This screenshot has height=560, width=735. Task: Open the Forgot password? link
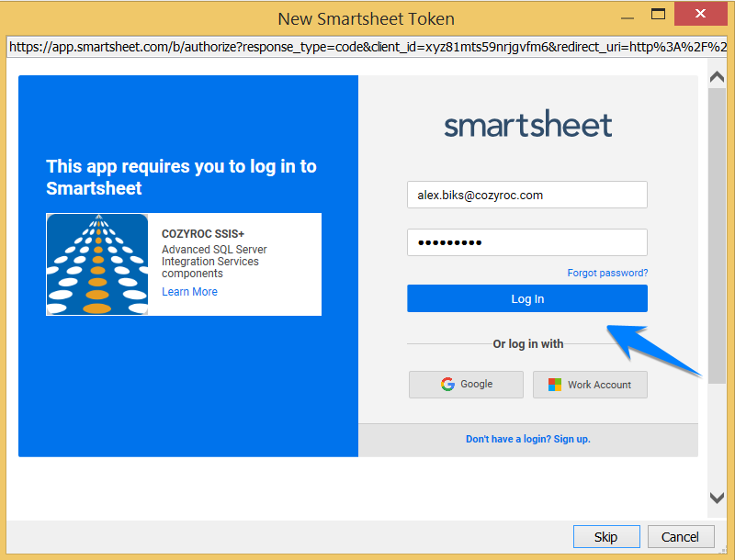click(x=607, y=273)
